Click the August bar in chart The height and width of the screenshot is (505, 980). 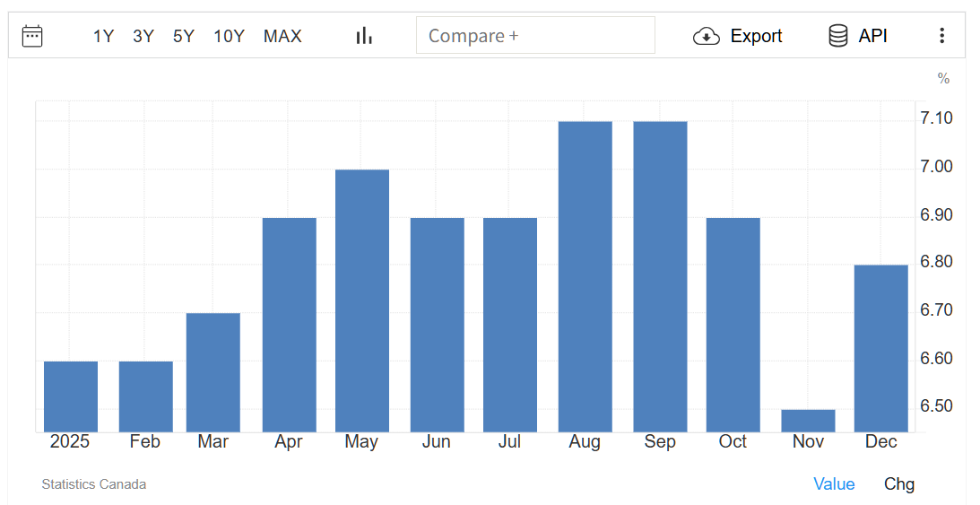coord(585,276)
